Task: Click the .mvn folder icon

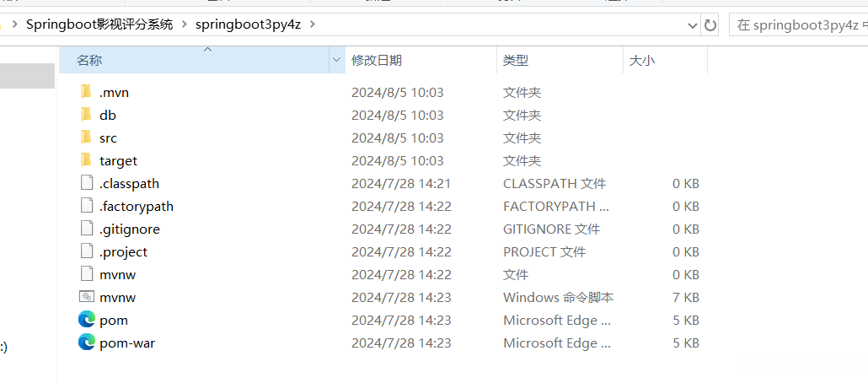Action: [85, 92]
